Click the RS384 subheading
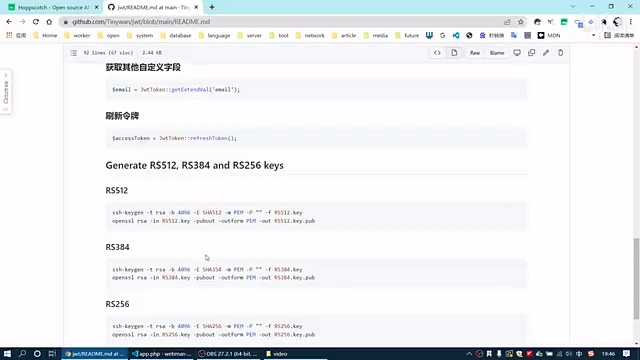Image resolution: width=640 pixels, height=360 pixels. pos(118,247)
